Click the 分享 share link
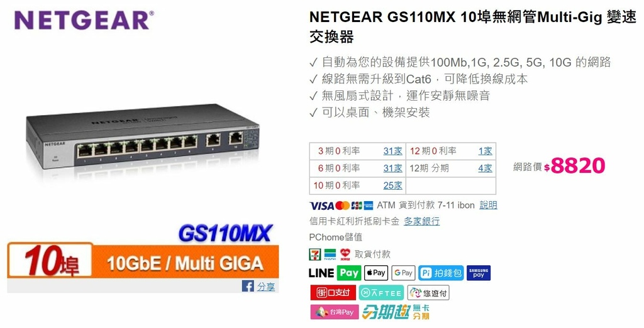This screenshot has height=328, width=644. coord(266,287)
